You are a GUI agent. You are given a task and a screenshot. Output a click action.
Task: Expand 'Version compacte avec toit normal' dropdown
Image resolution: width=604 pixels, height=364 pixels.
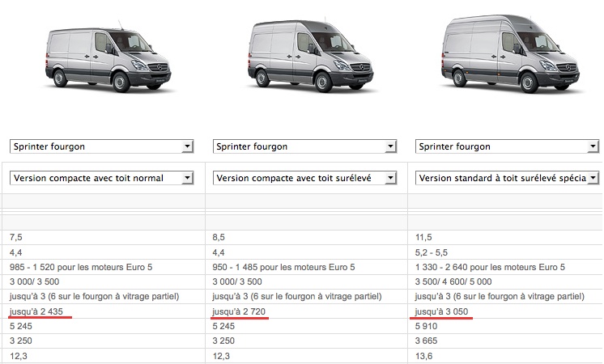point(101,178)
